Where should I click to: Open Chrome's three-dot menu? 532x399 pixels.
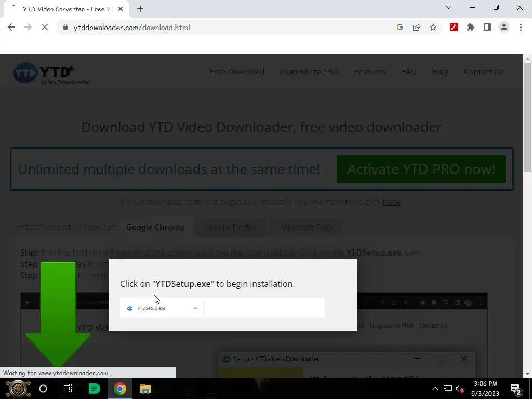click(x=521, y=28)
